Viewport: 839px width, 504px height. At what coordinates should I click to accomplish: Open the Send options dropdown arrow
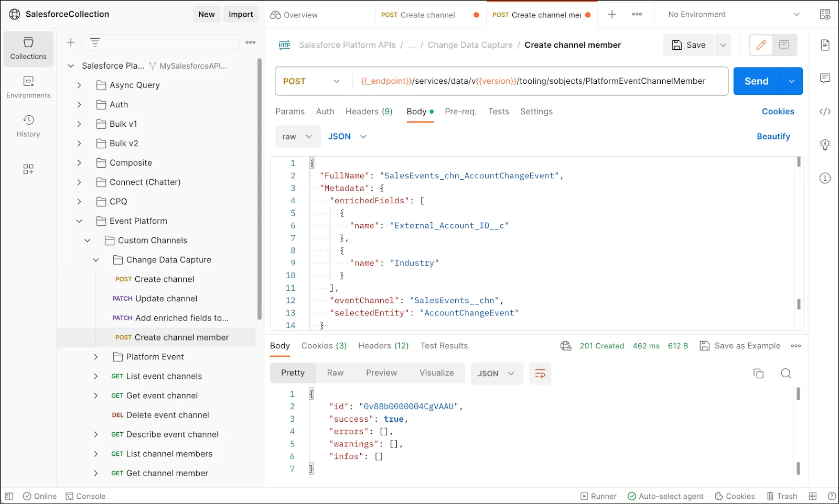792,81
